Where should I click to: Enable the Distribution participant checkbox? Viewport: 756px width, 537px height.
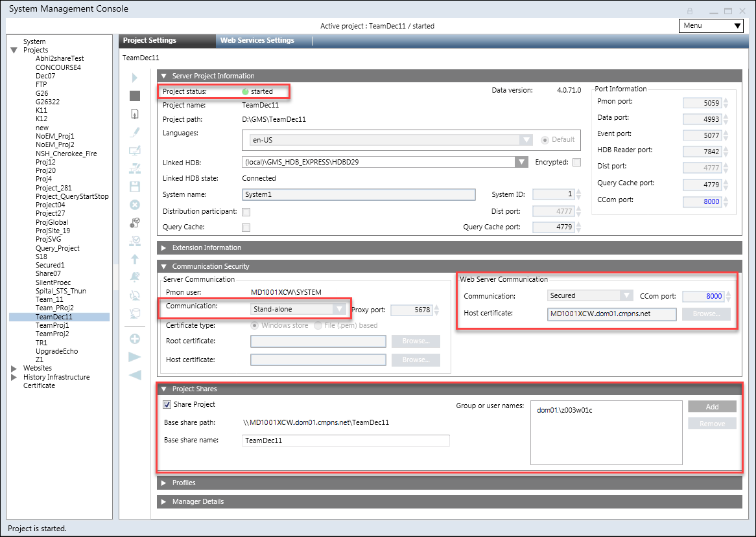(x=246, y=212)
